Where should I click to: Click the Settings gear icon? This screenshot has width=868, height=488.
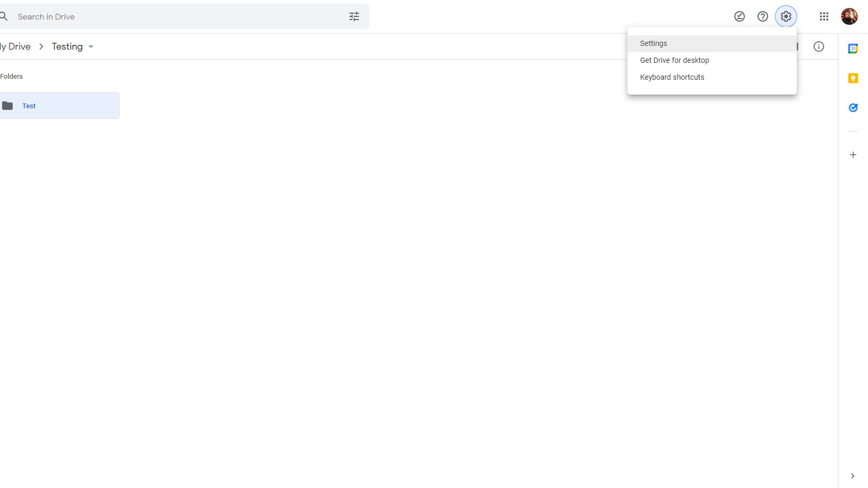786,16
